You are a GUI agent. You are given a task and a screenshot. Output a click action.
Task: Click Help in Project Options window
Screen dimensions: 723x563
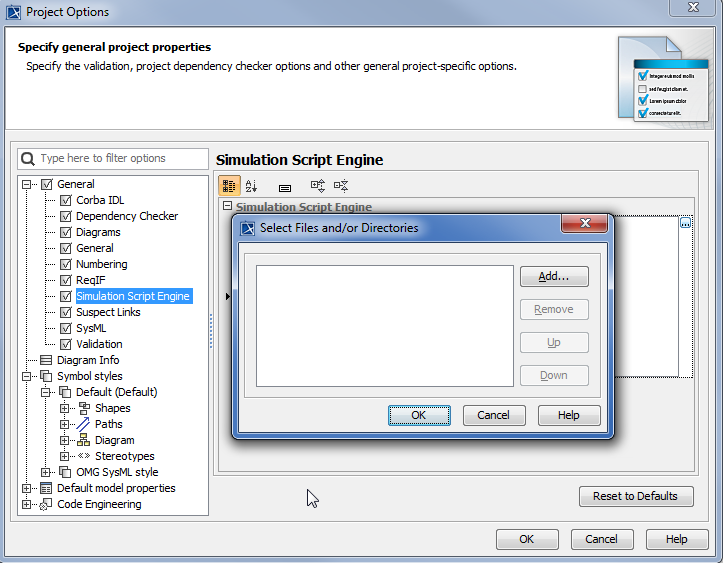[677, 539]
